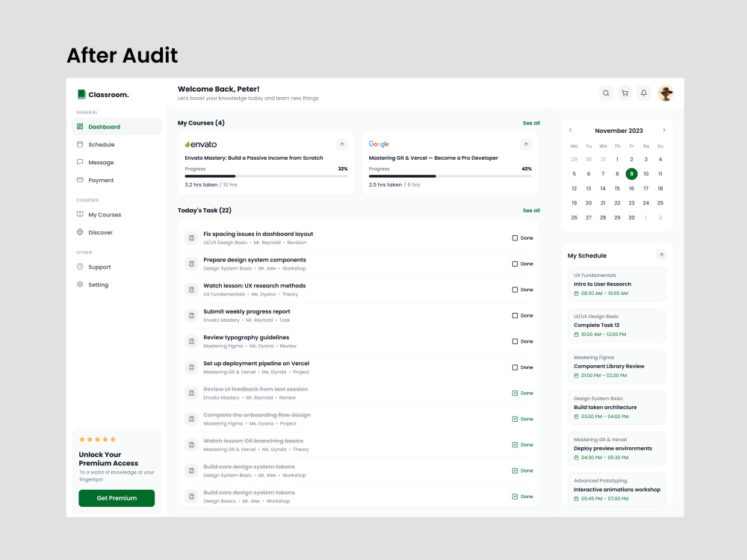Go to next month in calendar
The height and width of the screenshot is (560, 747).
[x=664, y=130]
